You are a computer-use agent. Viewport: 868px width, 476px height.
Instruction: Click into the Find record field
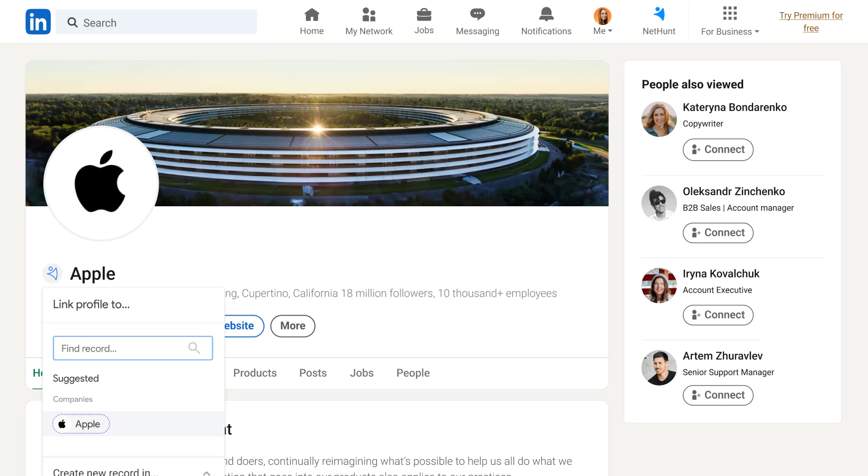point(133,348)
